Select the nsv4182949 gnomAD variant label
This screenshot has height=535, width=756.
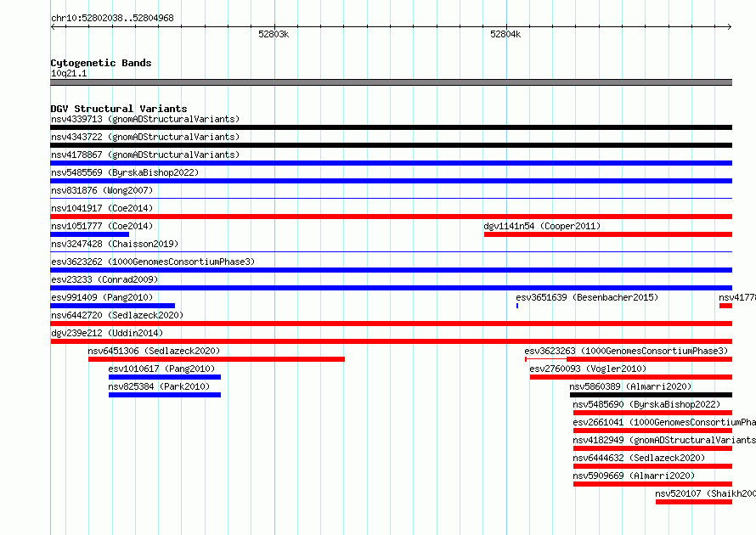(664, 440)
